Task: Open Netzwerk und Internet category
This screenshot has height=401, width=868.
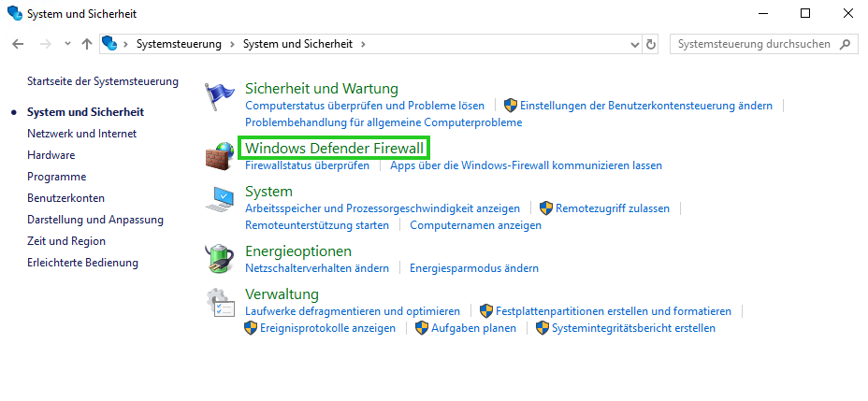Action: 82,134
